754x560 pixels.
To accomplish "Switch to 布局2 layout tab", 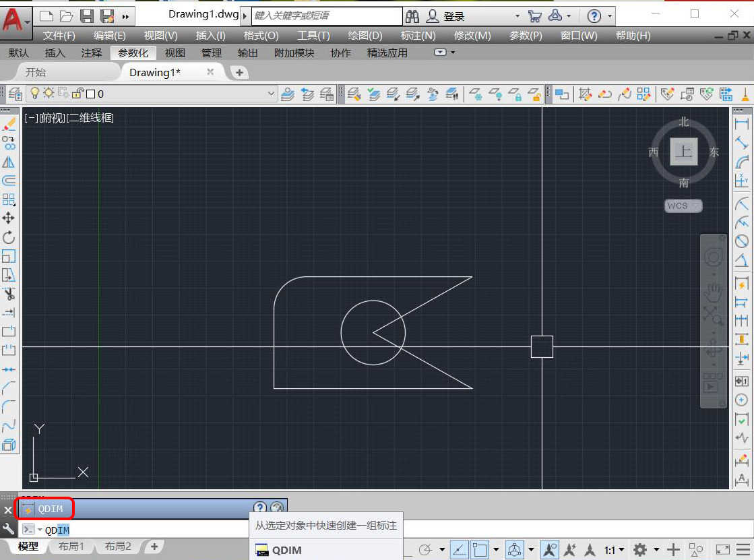I will point(118,547).
